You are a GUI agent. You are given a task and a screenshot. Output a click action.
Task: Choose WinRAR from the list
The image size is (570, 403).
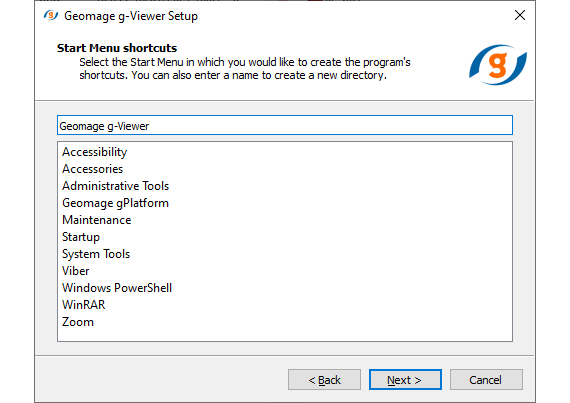click(x=83, y=305)
